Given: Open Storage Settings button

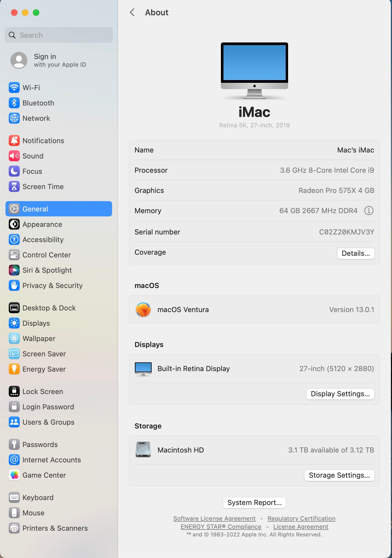Looking at the screenshot, I should [339, 475].
